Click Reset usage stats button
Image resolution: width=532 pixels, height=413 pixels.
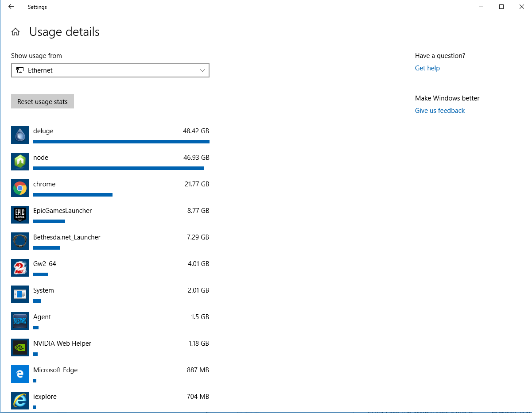[43, 101]
